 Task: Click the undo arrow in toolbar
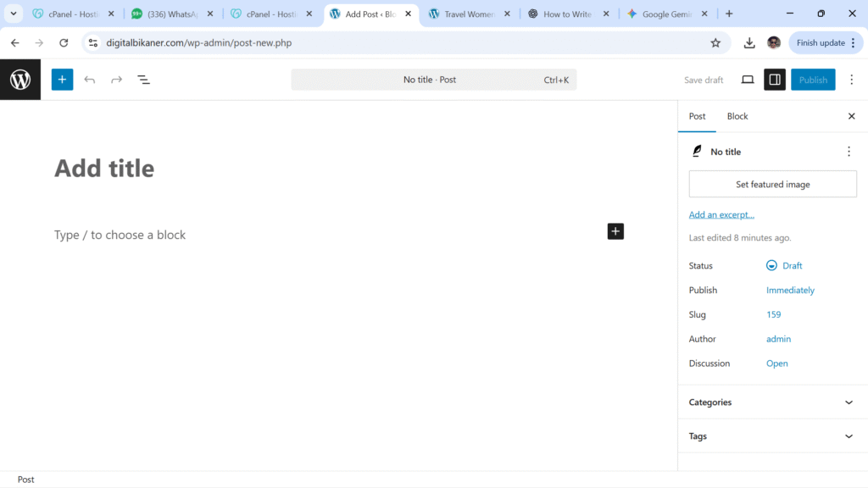coord(90,80)
